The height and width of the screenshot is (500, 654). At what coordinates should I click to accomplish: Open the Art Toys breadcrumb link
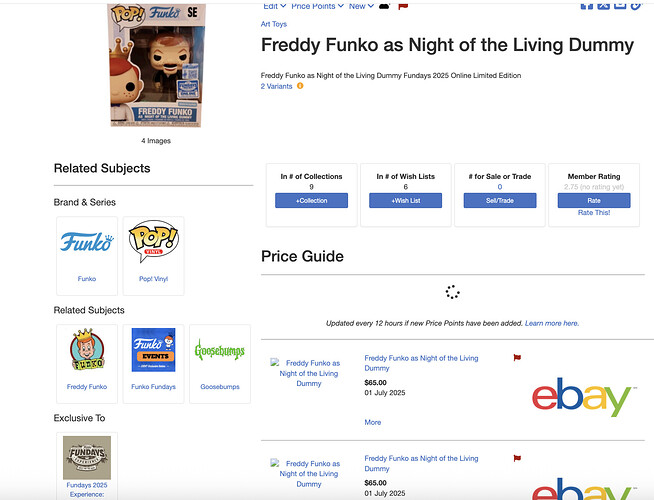coord(274,24)
